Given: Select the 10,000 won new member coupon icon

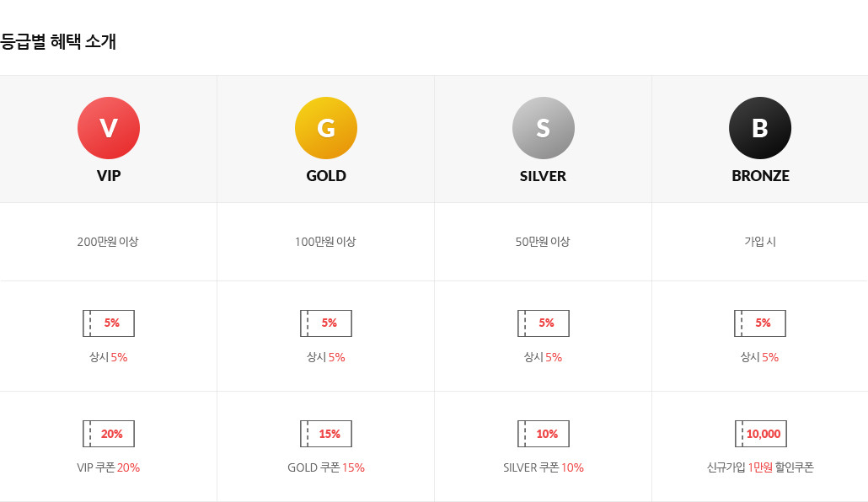Looking at the screenshot, I should [761, 434].
